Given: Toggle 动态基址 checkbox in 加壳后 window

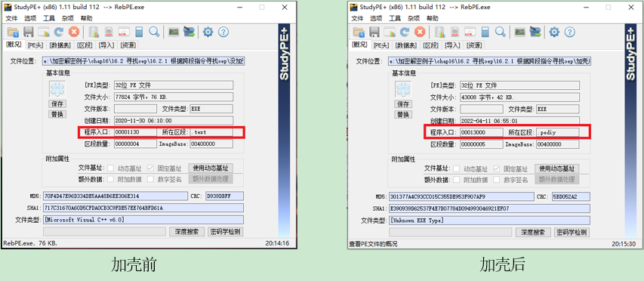Looking at the screenshot, I should click(457, 169).
